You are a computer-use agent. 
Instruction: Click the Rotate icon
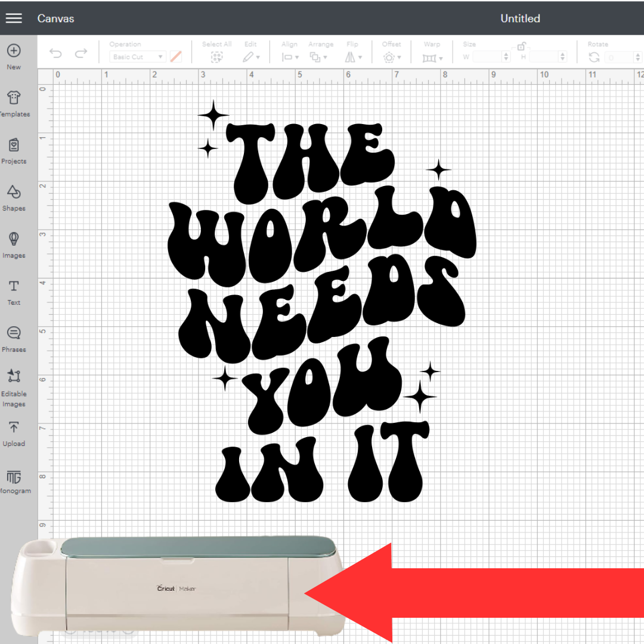tap(594, 57)
